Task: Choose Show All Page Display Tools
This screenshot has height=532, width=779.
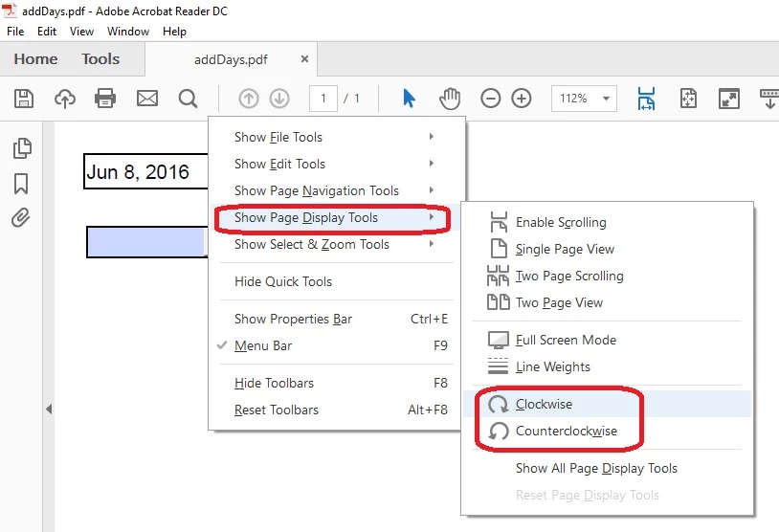Action: tap(607, 469)
